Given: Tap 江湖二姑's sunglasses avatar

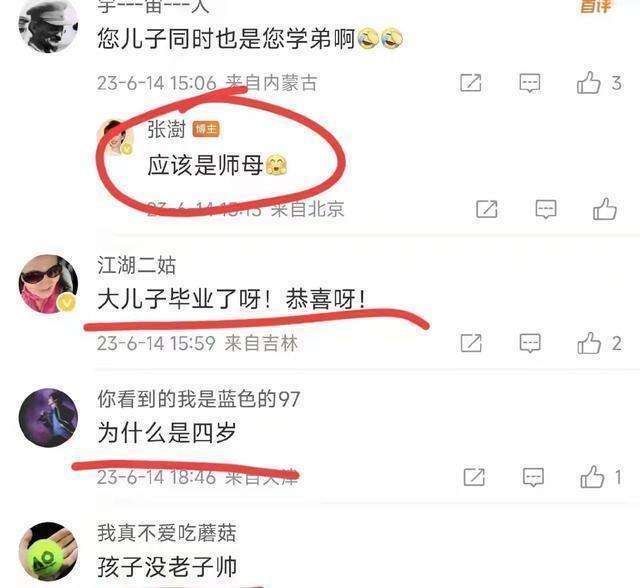Looking at the screenshot, I should coord(48,283).
